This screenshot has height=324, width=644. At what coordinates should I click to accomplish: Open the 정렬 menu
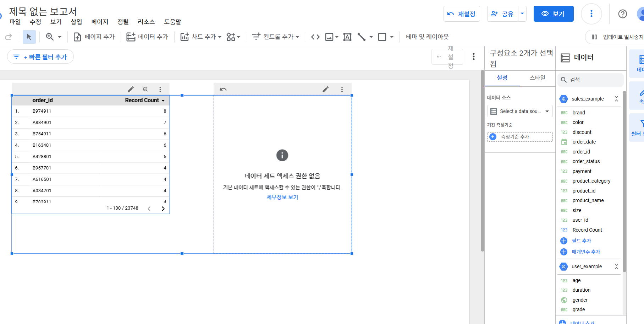tap(123, 22)
